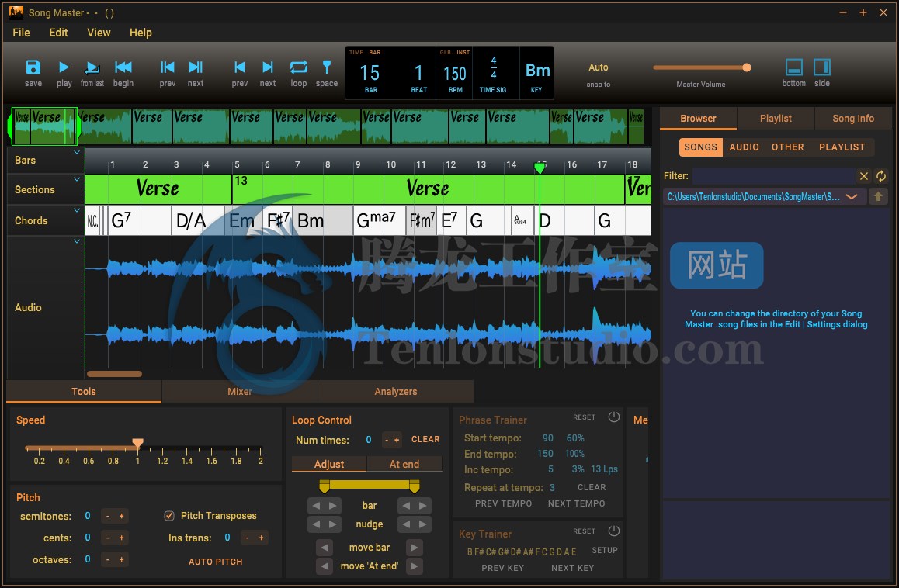
Task: Decrease cents with minus button
Action: pyautogui.click(x=107, y=538)
